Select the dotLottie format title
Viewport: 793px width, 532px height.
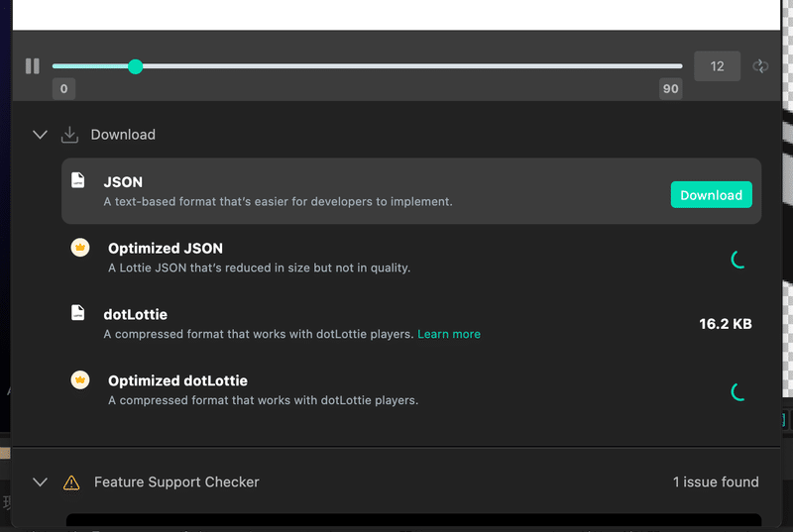pyautogui.click(x=136, y=314)
